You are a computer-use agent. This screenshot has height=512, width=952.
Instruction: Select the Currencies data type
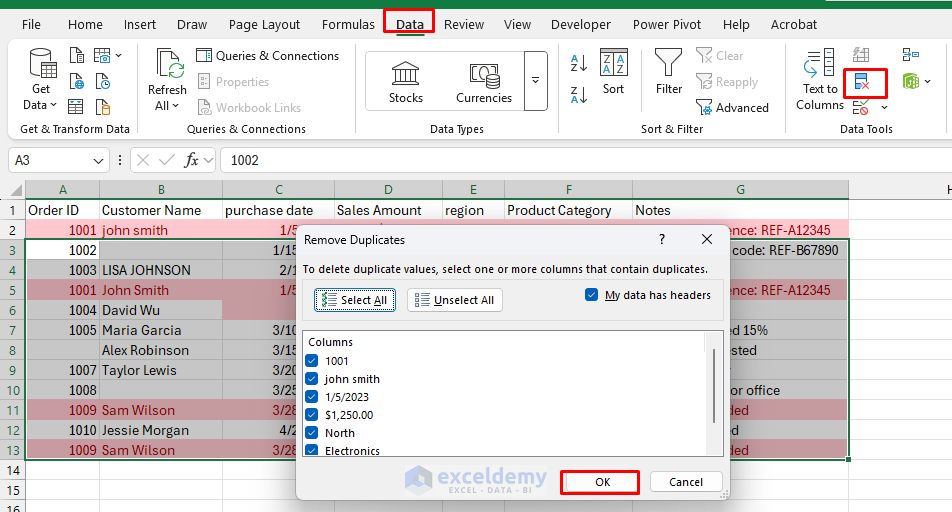pyautogui.click(x=484, y=81)
